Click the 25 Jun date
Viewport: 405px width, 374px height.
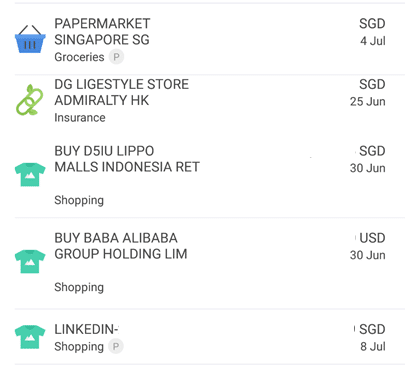pos(368,102)
